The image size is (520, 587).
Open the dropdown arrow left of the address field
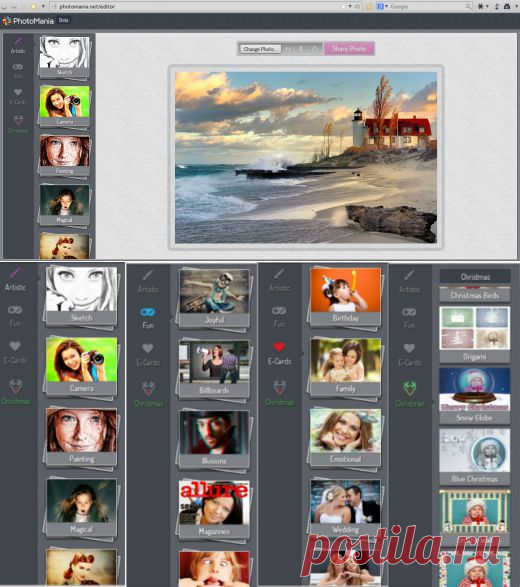(x=43, y=6)
